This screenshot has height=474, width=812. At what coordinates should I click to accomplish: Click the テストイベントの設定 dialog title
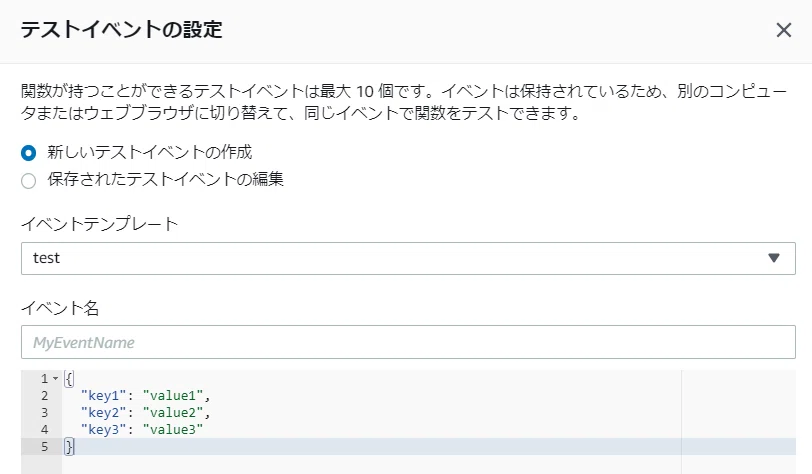(121, 30)
